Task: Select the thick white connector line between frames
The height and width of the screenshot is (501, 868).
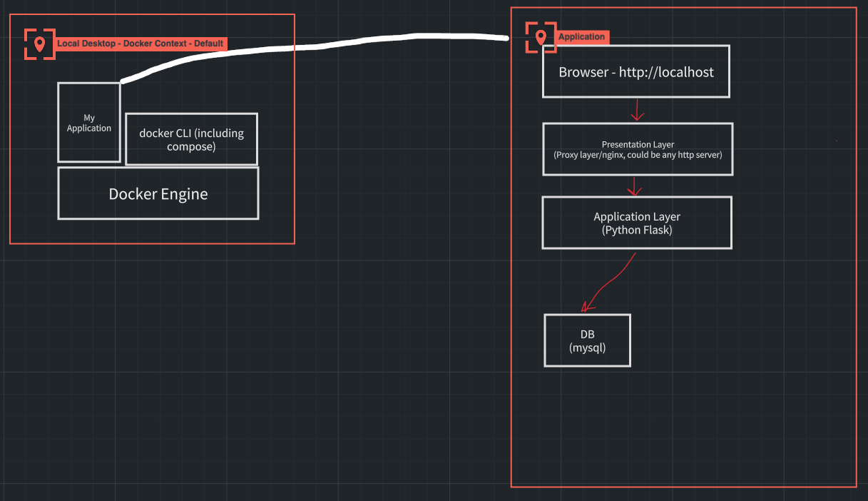Action: 314,47
